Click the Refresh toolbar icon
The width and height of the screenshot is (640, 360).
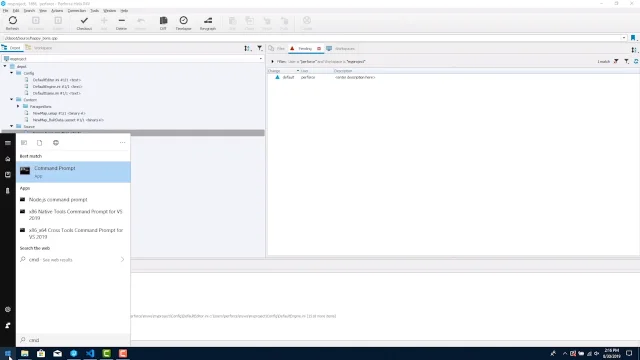click(13, 23)
